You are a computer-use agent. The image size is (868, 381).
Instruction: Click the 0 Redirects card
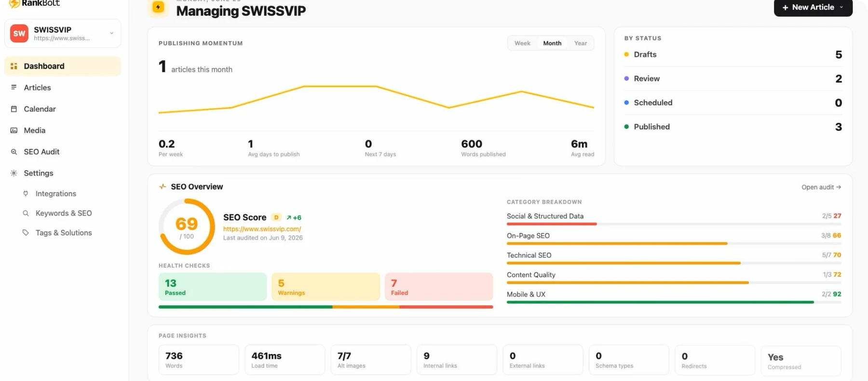click(x=715, y=359)
